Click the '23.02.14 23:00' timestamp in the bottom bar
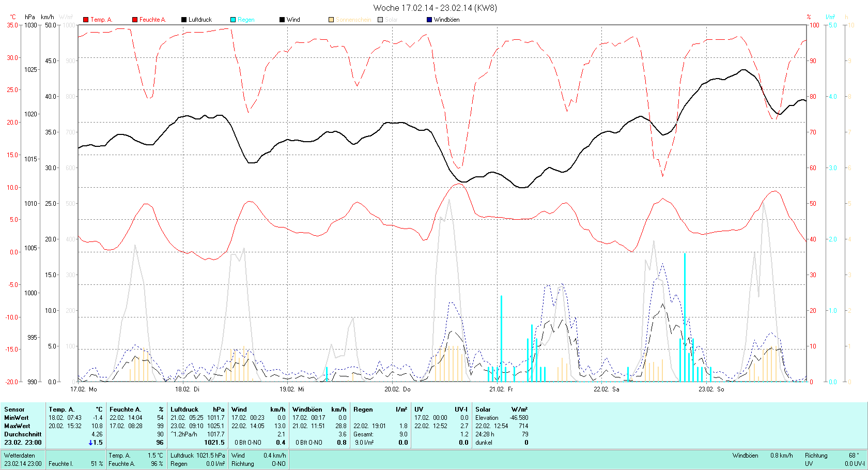This screenshot has width=868, height=470. 23,463
